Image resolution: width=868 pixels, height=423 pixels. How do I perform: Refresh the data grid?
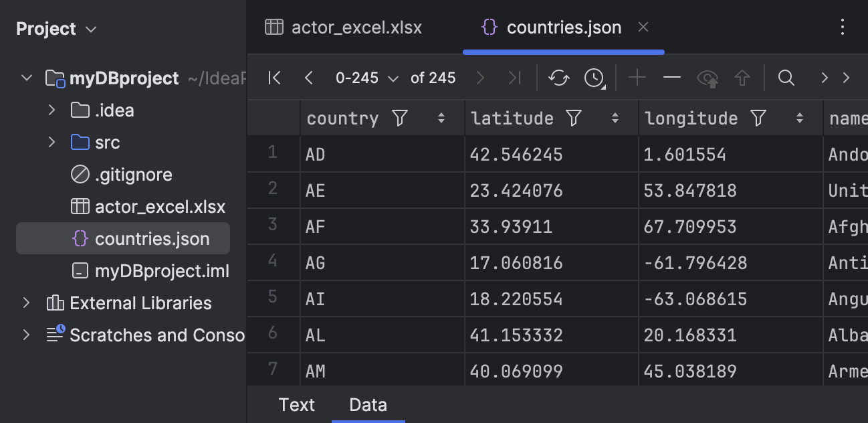point(559,78)
